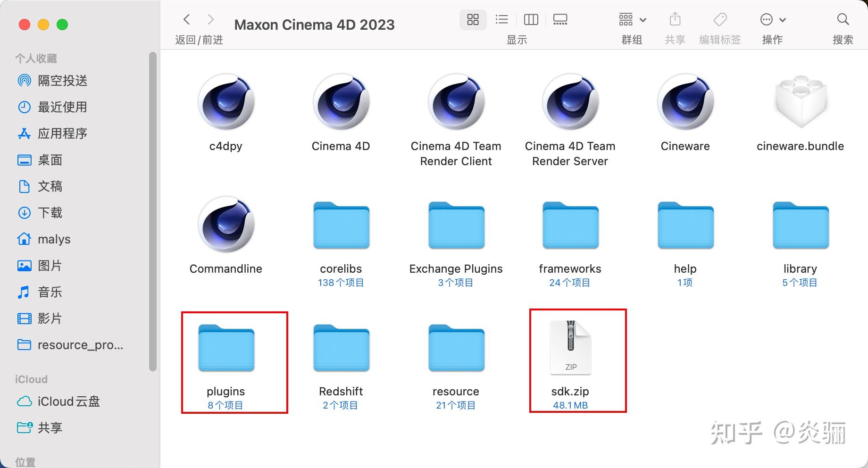
Task: Click the 共享 share button
Action: 675,19
